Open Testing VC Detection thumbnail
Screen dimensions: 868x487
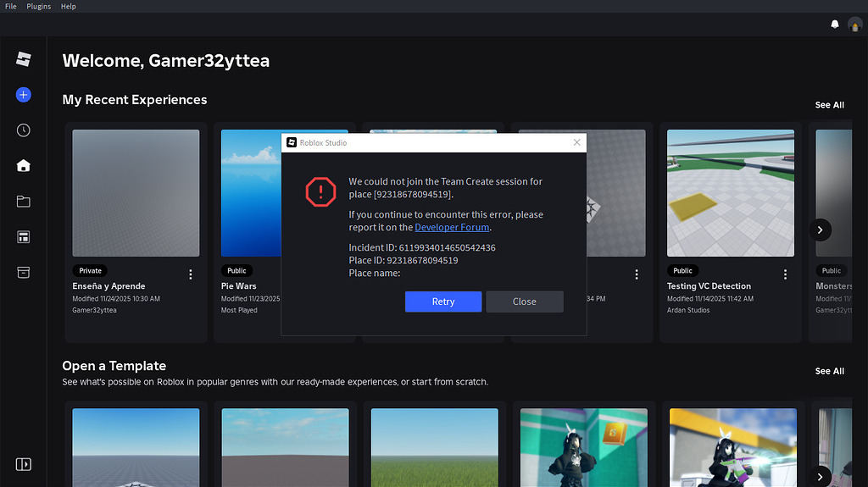[730, 193]
